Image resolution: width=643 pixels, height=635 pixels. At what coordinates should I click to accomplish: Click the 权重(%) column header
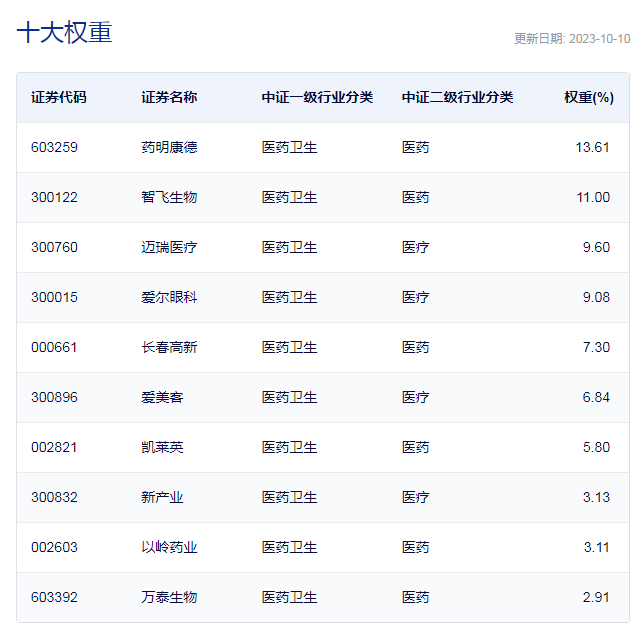pos(588,97)
